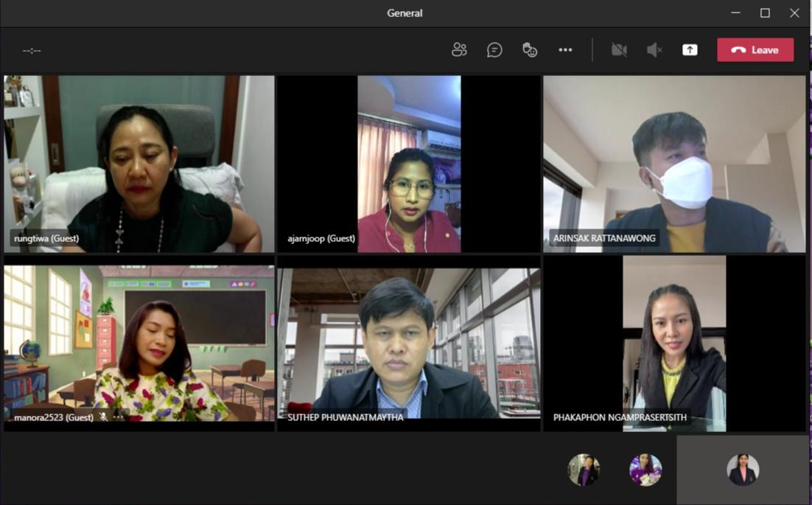
Task: Open options ellipsis on manora2523 tile
Action: (x=119, y=417)
